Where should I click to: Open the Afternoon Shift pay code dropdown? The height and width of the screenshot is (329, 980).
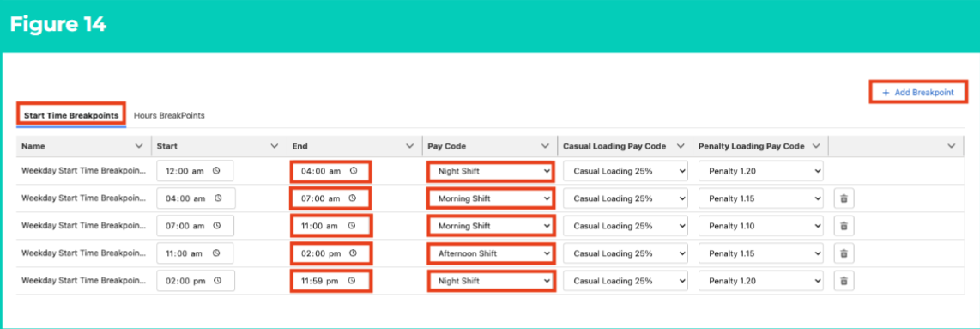point(491,253)
